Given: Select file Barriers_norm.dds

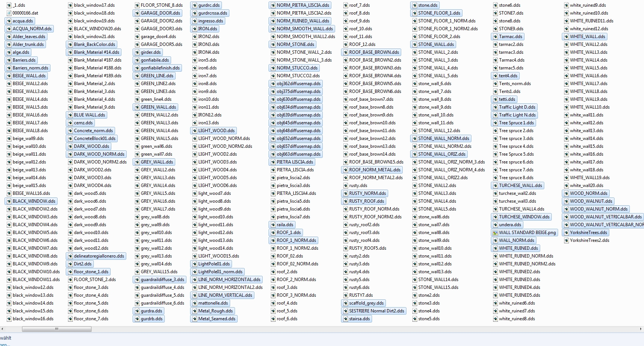Looking at the screenshot, I should [x=27, y=68].
